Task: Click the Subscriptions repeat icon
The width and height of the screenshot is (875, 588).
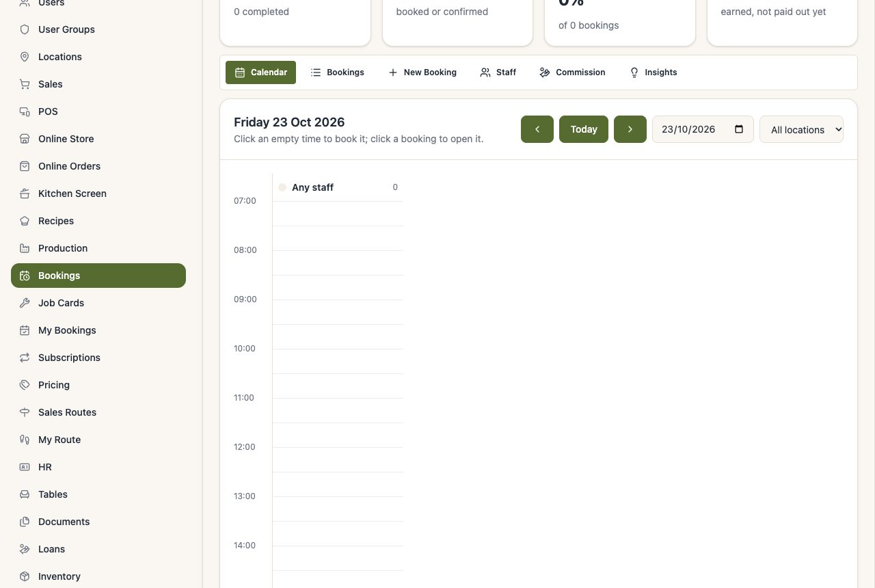Action: click(25, 358)
